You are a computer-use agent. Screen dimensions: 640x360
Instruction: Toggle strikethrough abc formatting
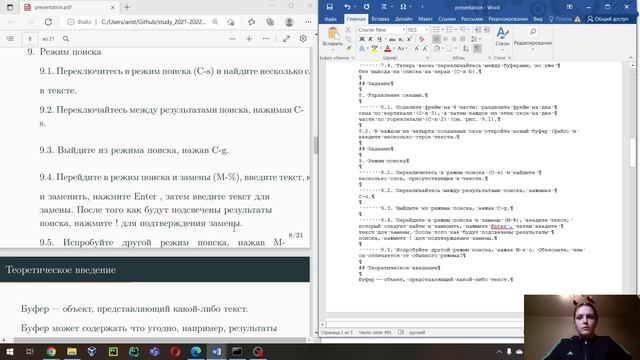point(392,39)
